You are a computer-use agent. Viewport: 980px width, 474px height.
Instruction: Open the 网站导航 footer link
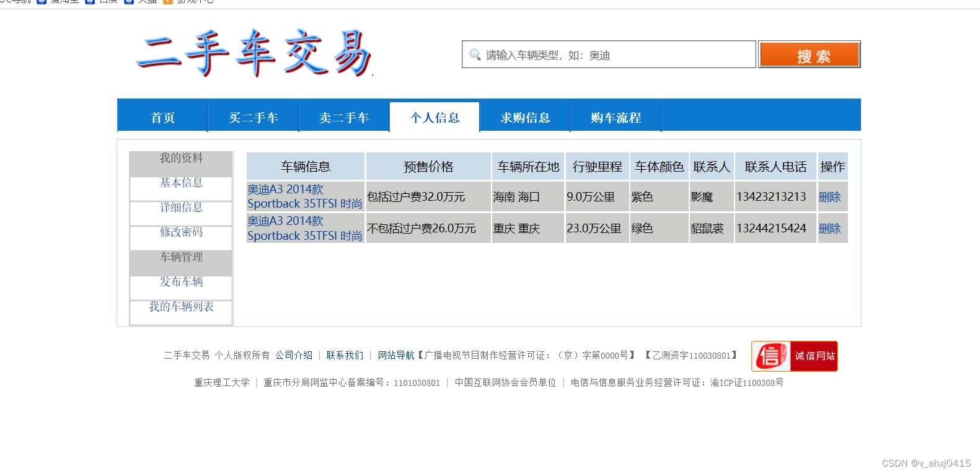click(x=396, y=355)
